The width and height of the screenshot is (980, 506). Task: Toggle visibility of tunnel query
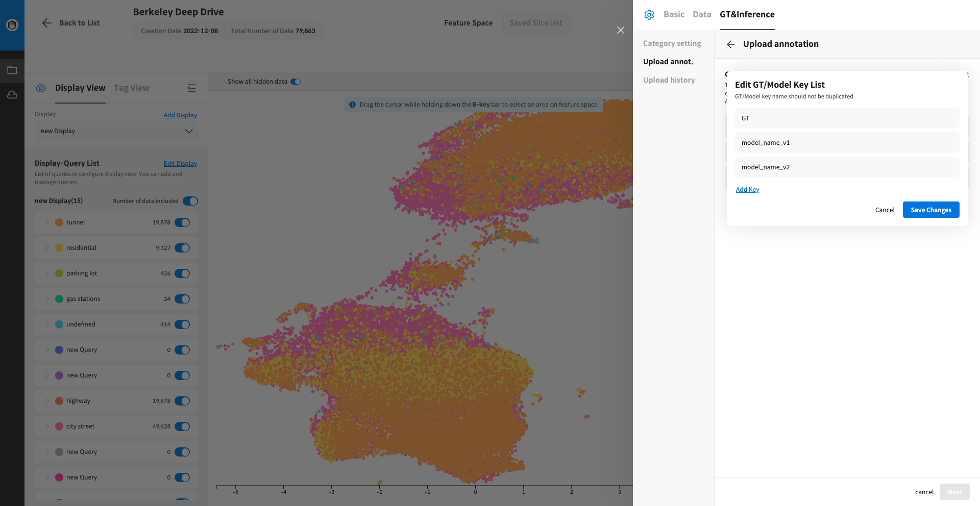(182, 222)
